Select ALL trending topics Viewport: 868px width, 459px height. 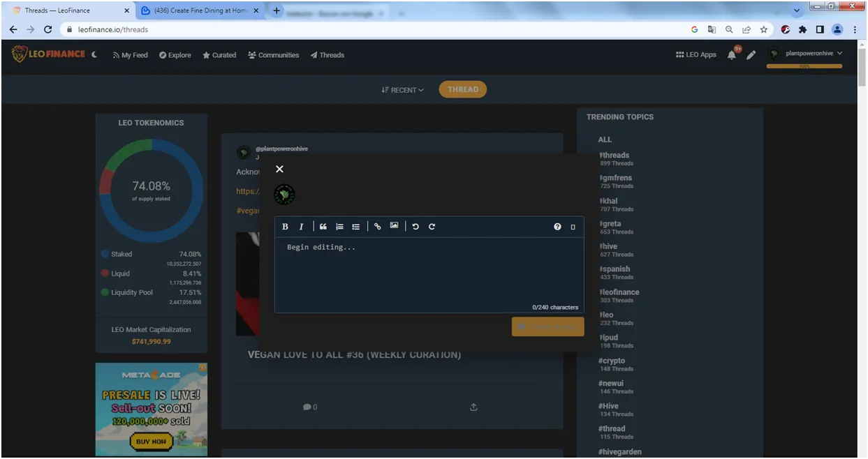click(x=605, y=140)
